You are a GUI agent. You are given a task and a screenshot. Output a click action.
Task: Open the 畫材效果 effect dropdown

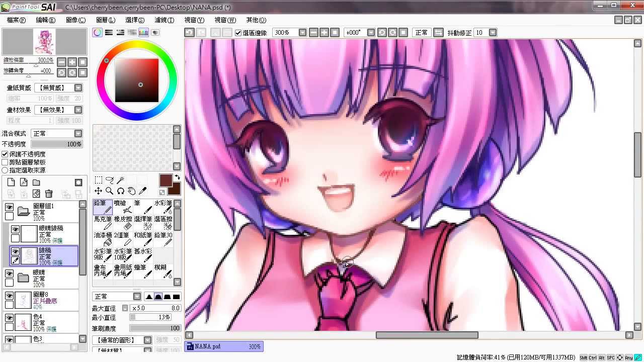[78, 110]
